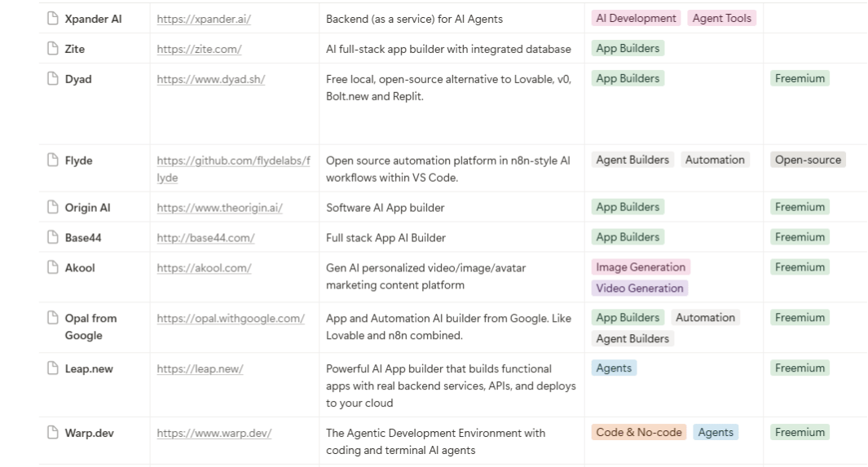Click the Agent Builders tag in Flyde row
The image size is (868, 467).
pyautogui.click(x=632, y=160)
